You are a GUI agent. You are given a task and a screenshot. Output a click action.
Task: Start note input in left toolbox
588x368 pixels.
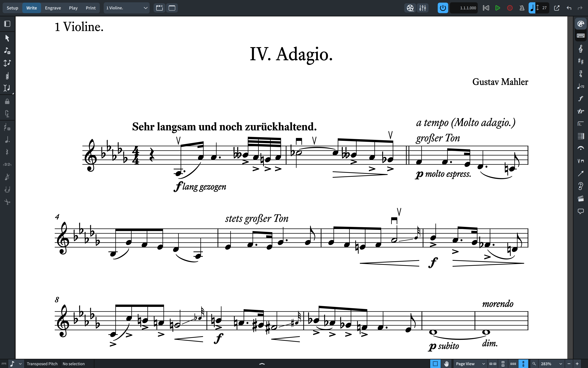coord(7,51)
